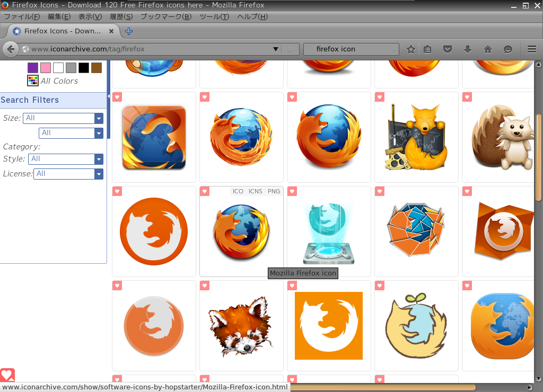Click the vertical scrollbar down arrow

click(x=538, y=379)
